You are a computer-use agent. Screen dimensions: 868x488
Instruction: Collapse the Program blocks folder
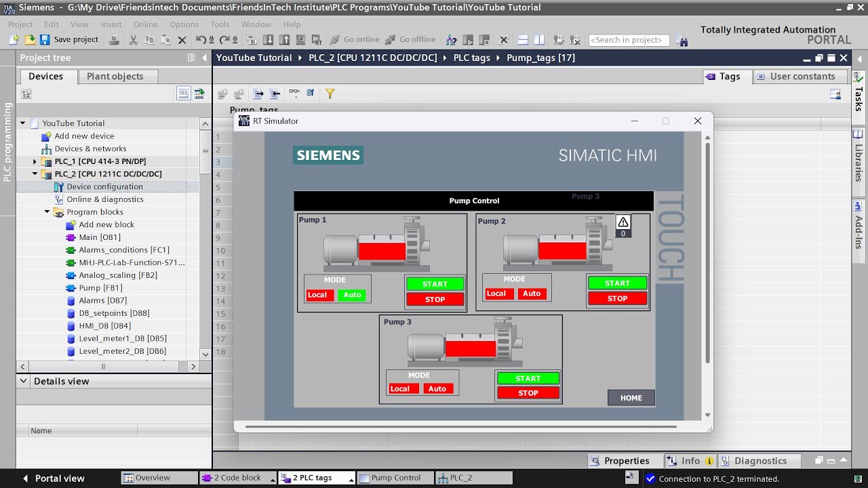click(47, 212)
